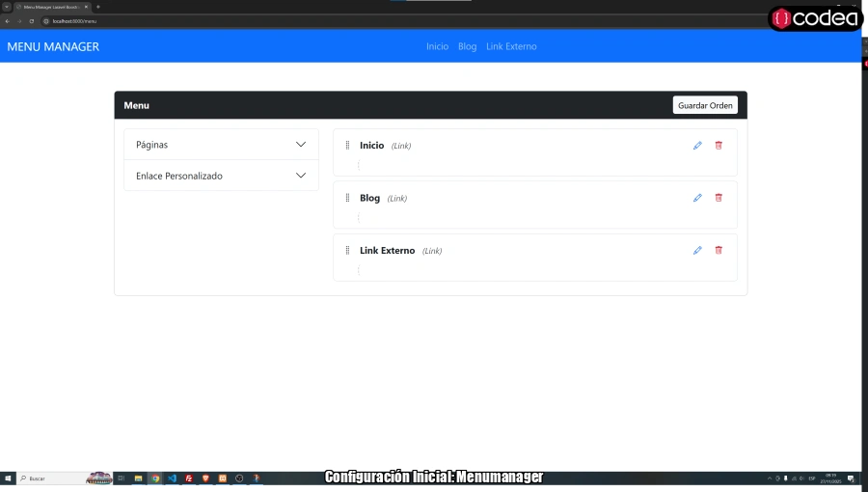Screen dimensions: 868x492
Task: Show hidden system tray icons
Action: click(770, 478)
